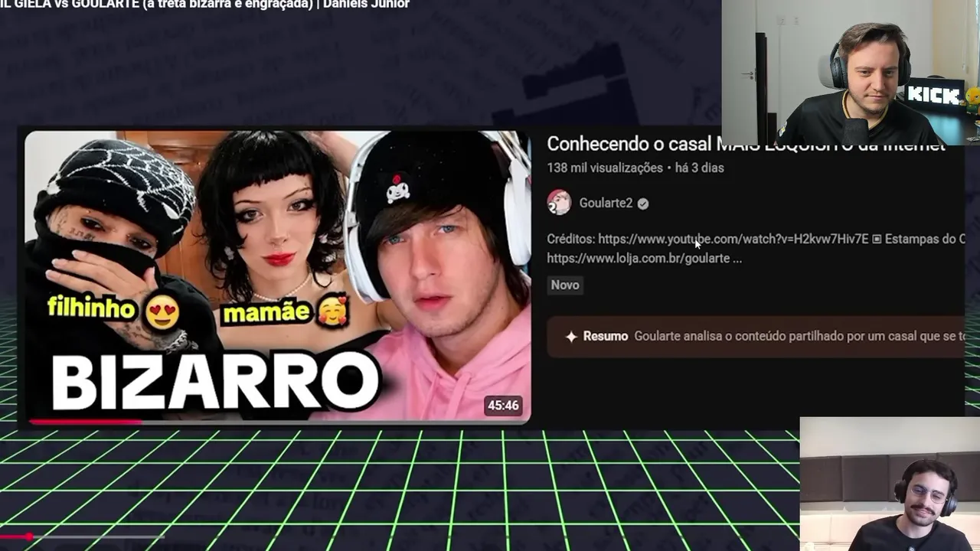This screenshot has width=980, height=551.
Task: Click the '138 mil visualizações' view count
Action: 605,168
